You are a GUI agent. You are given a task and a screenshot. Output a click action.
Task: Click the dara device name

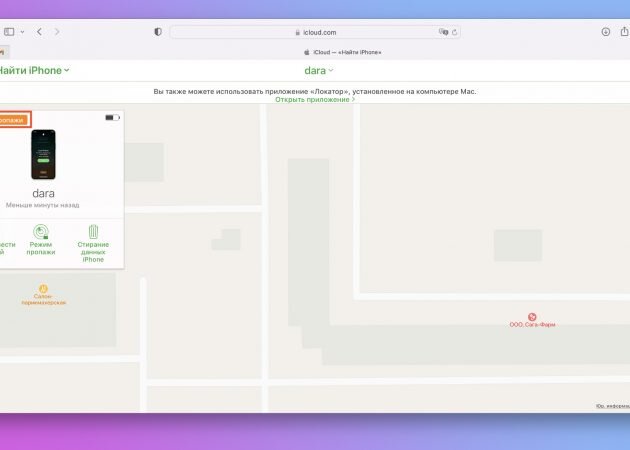[x=43, y=193]
